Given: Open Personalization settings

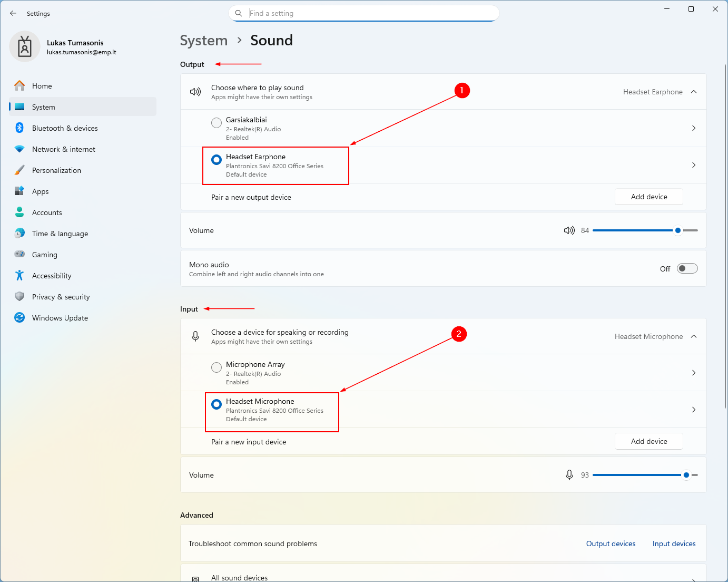Looking at the screenshot, I should point(56,170).
